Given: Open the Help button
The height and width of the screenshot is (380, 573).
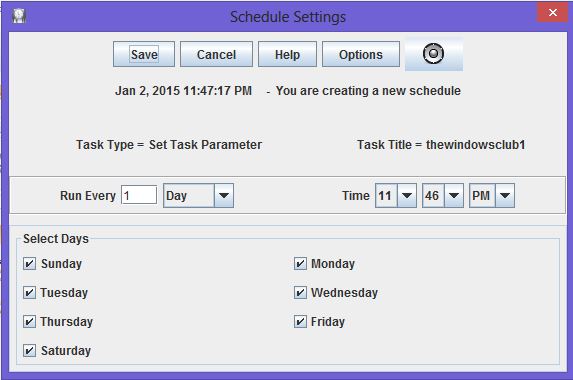Looking at the screenshot, I should click(x=287, y=54).
